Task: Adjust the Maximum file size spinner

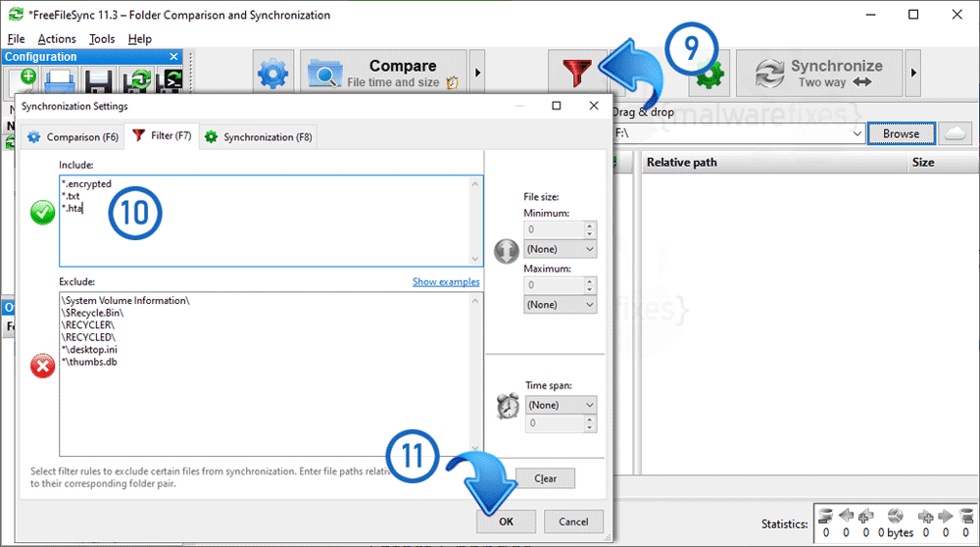Action: click(590, 285)
